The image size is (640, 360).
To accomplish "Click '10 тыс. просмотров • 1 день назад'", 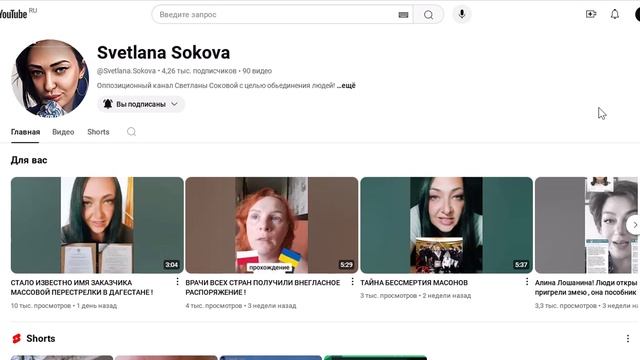I will click(64, 305).
